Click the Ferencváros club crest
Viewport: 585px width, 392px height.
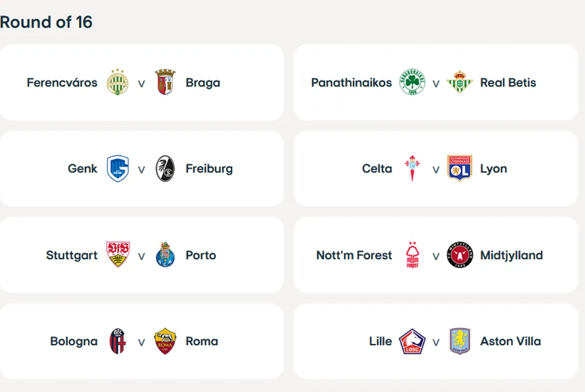click(118, 82)
